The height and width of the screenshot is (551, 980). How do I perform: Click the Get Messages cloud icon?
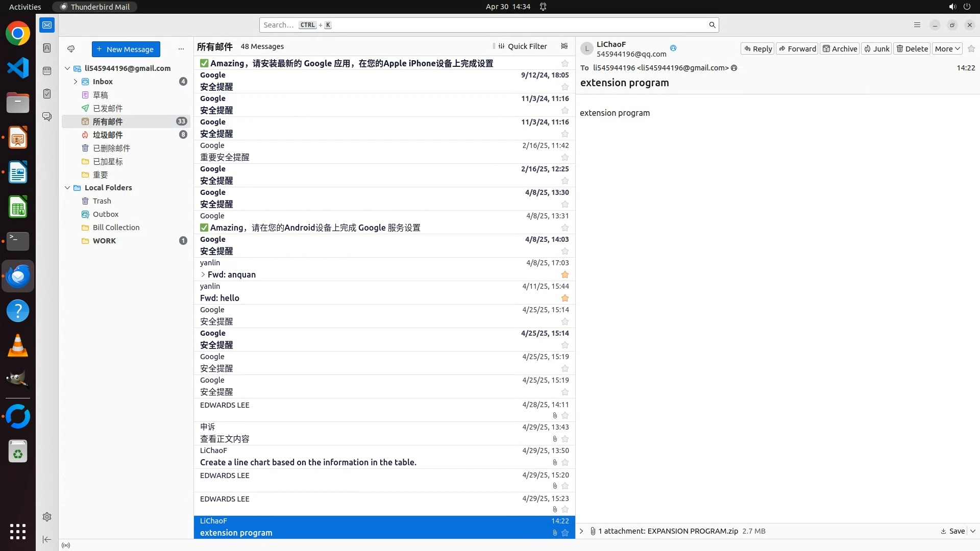tap(71, 49)
